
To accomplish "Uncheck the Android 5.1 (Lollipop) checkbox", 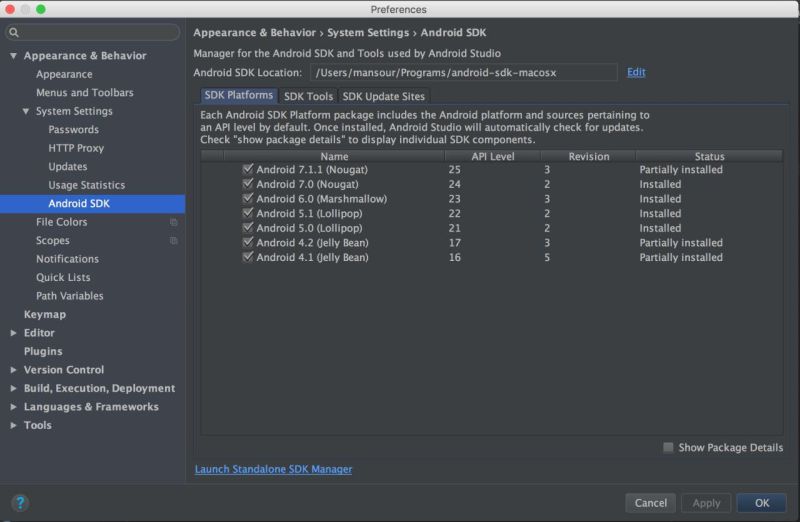I will tap(248, 213).
